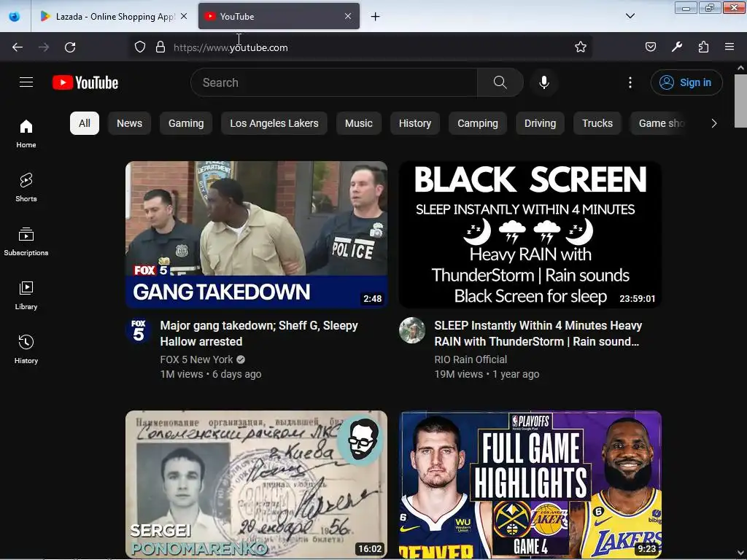Filter by Gaming chip
The image size is (747, 560).
click(186, 123)
